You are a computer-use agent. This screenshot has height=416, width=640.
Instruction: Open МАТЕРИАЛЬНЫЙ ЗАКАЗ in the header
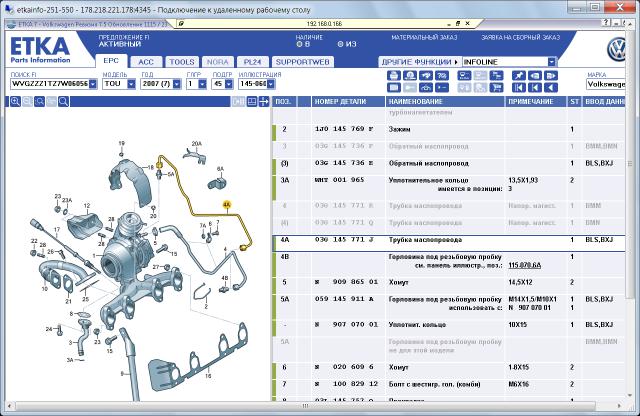pos(424,38)
